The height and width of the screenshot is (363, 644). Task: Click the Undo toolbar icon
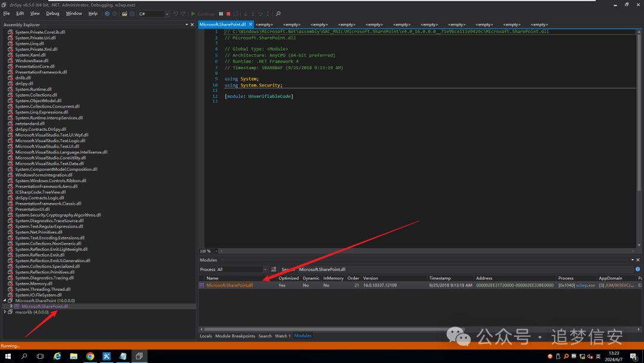[x=175, y=14]
